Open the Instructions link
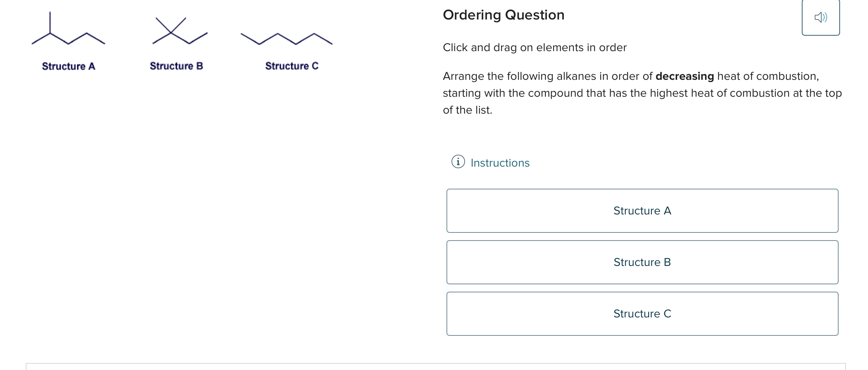This screenshot has height=370, width=868. point(499,162)
